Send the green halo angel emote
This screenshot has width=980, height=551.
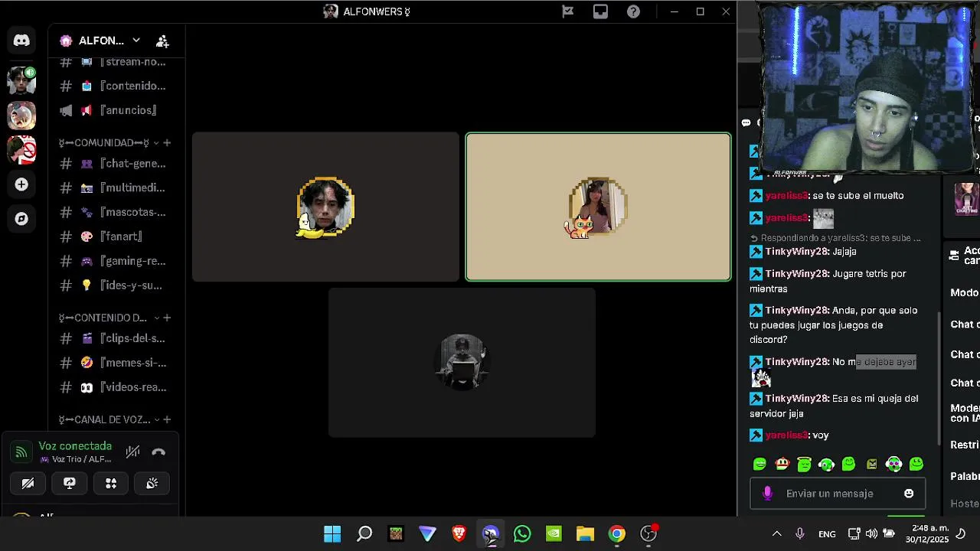pos(804,464)
